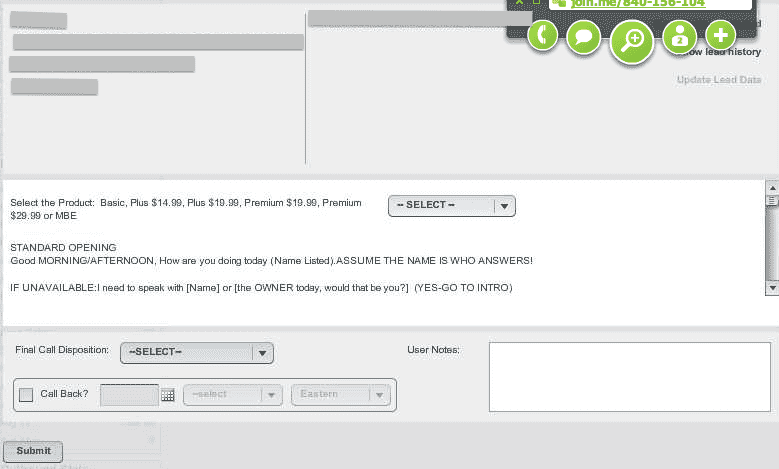Open the Call Back calendar picker icon
Screen dimensions: 779x469
[x=168, y=395]
